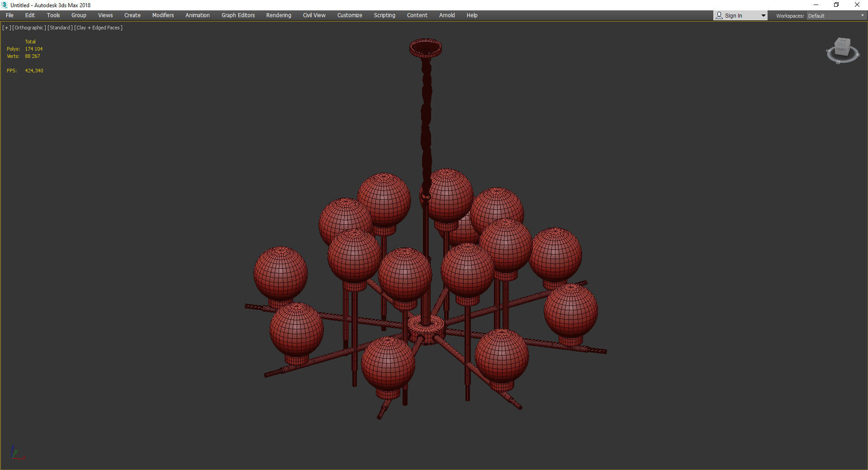Screen dimensions: 868x470
Task: Open the Animation menu
Action: click(198, 15)
